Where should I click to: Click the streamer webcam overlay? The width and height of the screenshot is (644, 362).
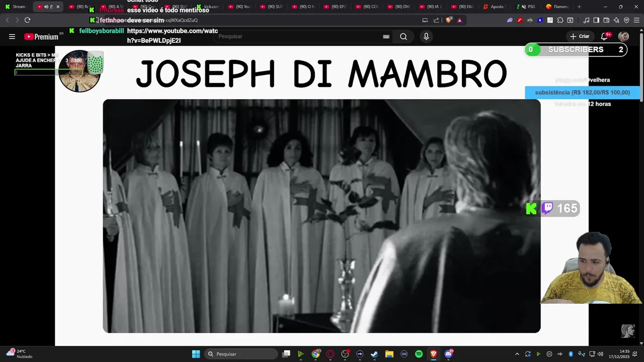pos(591,268)
